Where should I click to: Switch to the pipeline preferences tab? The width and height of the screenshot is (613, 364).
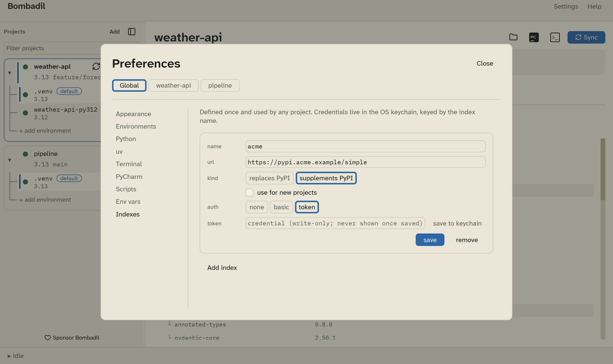click(220, 85)
